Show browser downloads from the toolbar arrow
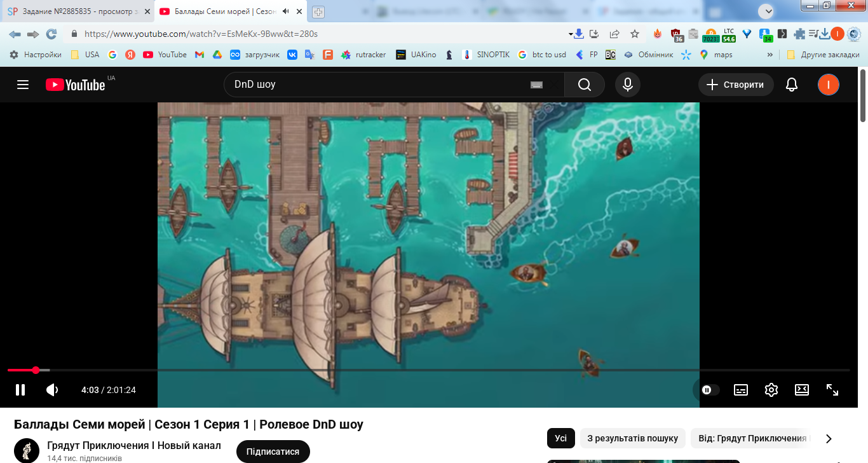Screen dimensions: 868x463 825,34
